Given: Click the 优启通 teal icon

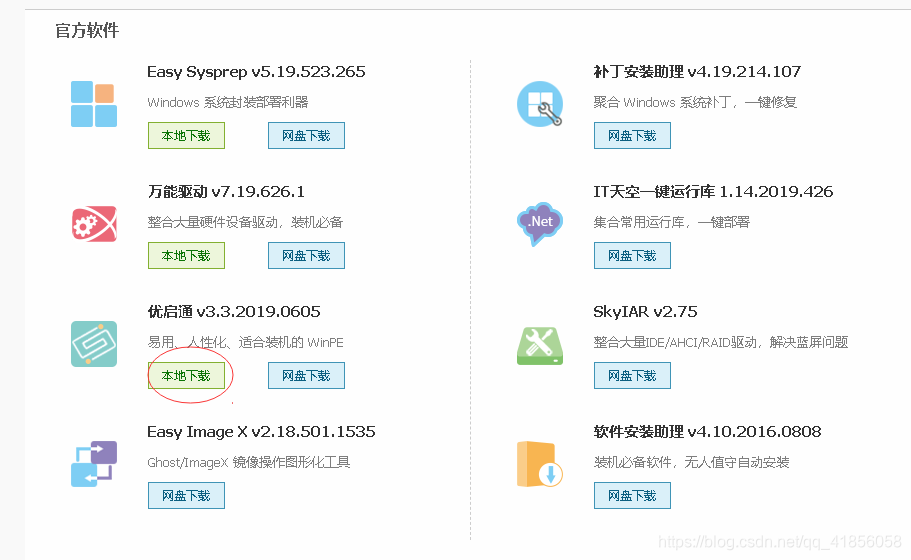Looking at the screenshot, I should point(94,344).
